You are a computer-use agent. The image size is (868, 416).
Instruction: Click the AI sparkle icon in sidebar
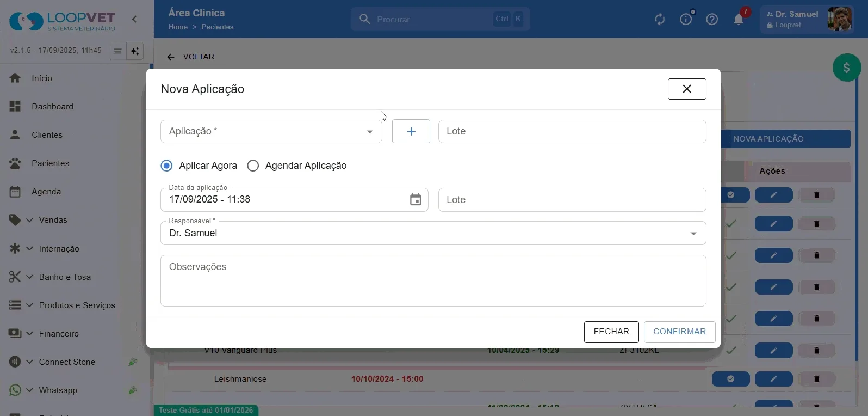(x=135, y=51)
